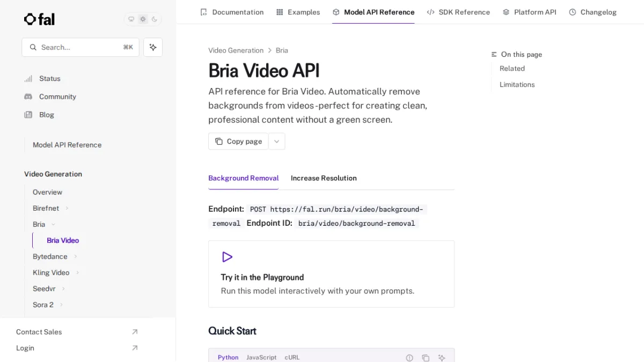Image resolution: width=644 pixels, height=362 pixels.
Task: Click the SDK Reference code brackets icon
Action: 430,12
